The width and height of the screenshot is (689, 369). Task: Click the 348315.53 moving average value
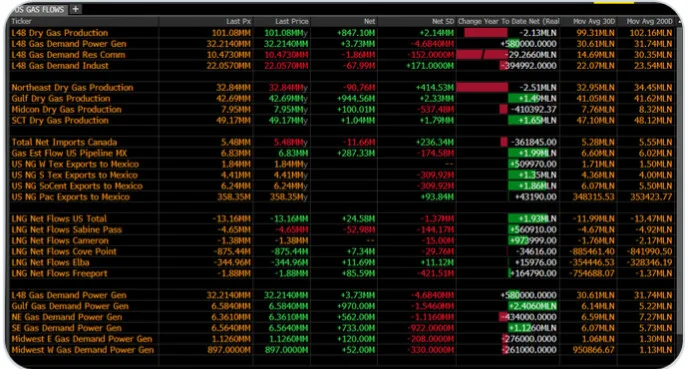point(594,197)
